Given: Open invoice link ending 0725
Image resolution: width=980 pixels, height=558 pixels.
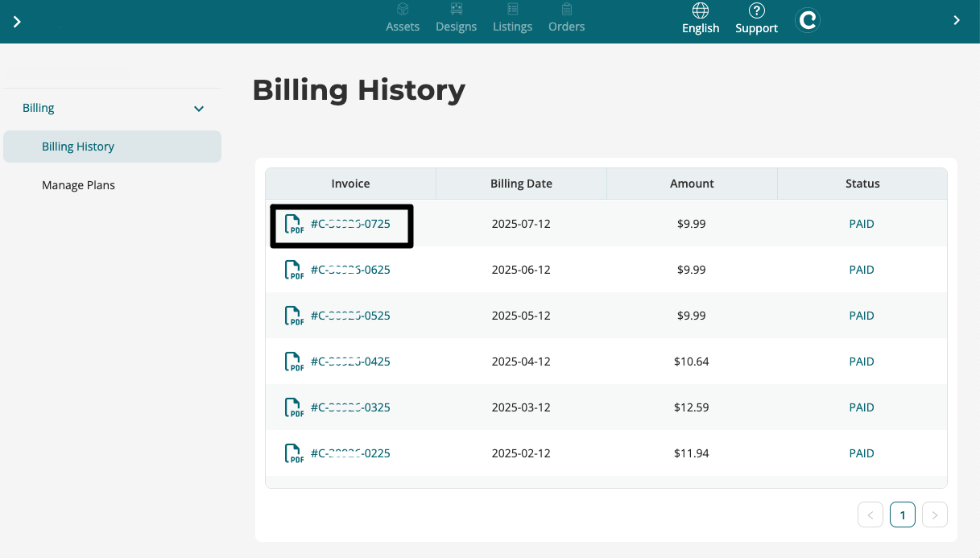Looking at the screenshot, I should coord(350,224).
